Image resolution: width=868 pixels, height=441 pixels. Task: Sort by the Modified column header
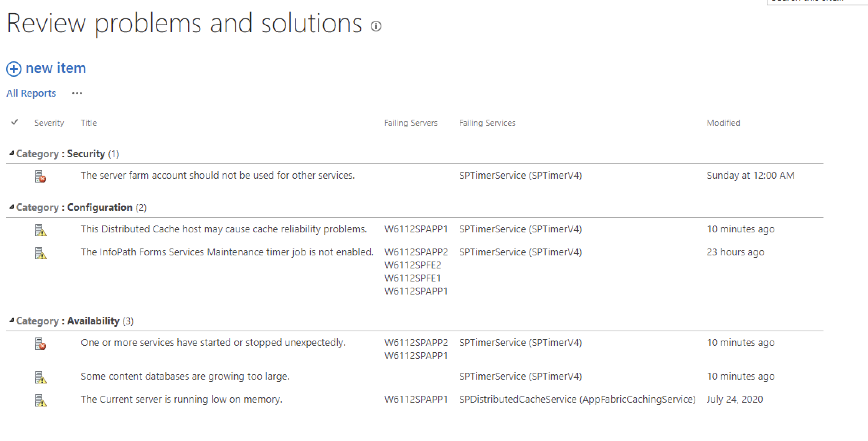(x=723, y=123)
